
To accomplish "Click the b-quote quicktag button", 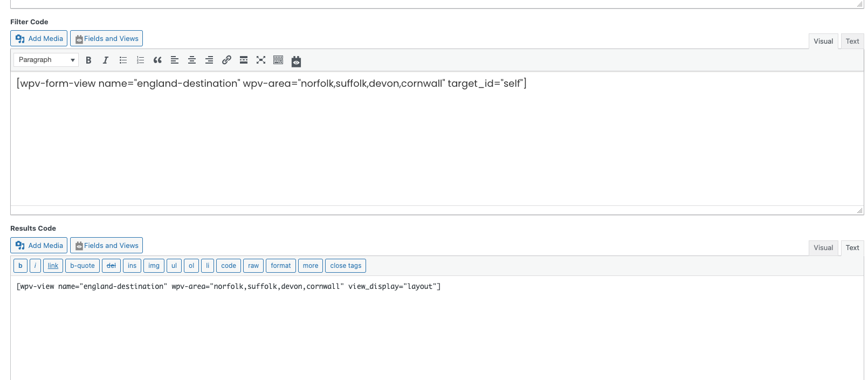I will pos(82,266).
